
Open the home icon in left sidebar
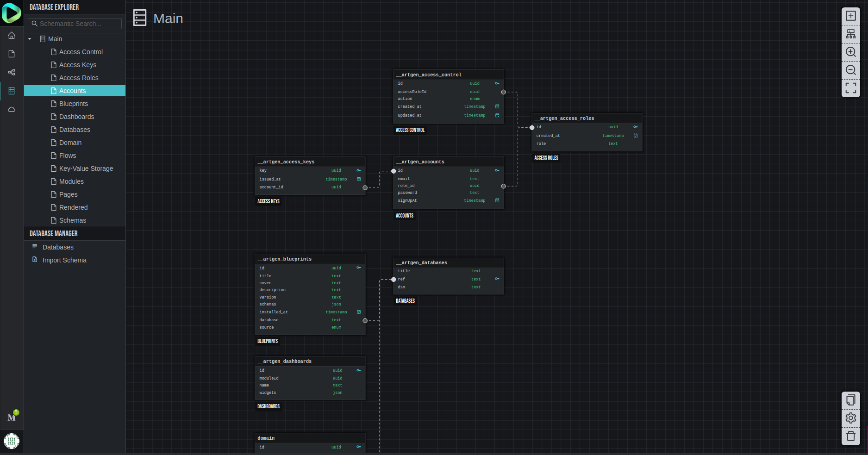point(12,36)
